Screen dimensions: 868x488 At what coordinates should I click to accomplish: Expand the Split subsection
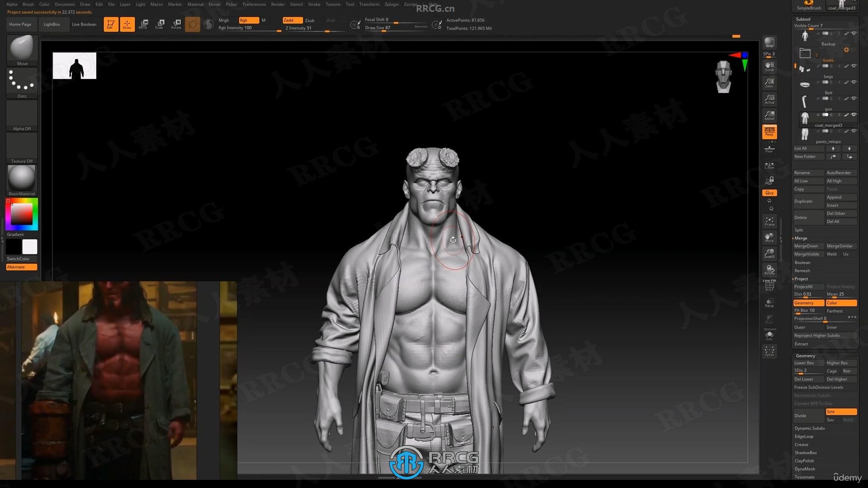point(799,230)
